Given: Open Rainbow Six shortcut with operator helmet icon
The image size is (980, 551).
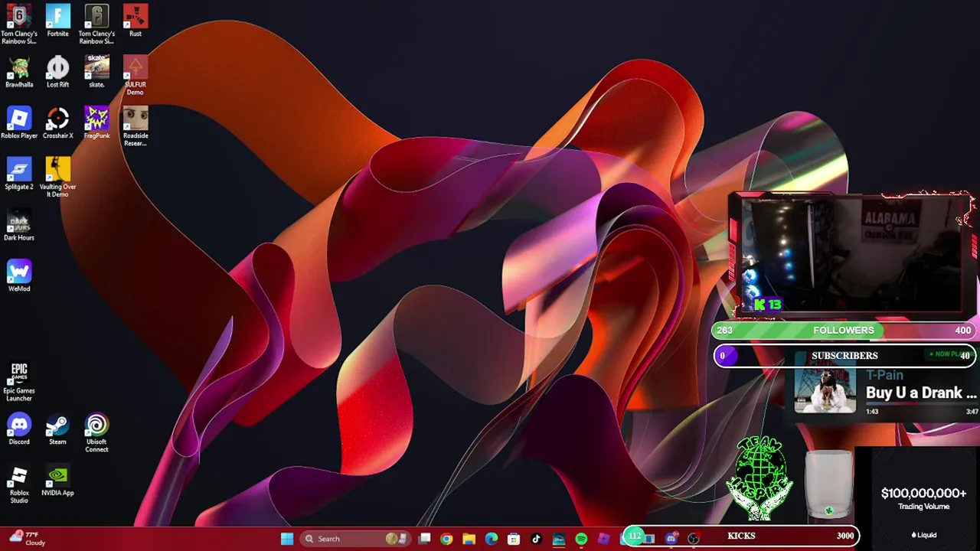Looking at the screenshot, I should pyautogui.click(x=96, y=24).
